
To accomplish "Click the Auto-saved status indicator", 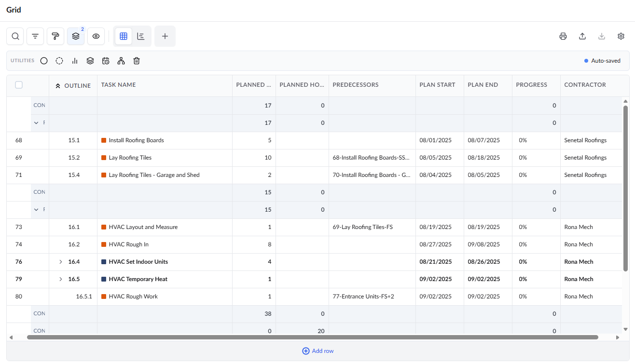I will tap(603, 61).
